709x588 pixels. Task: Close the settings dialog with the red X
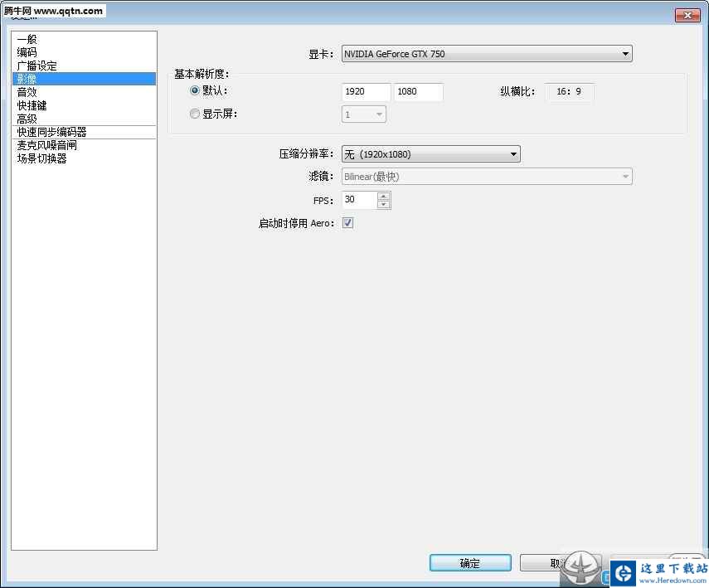coord(687,15)
